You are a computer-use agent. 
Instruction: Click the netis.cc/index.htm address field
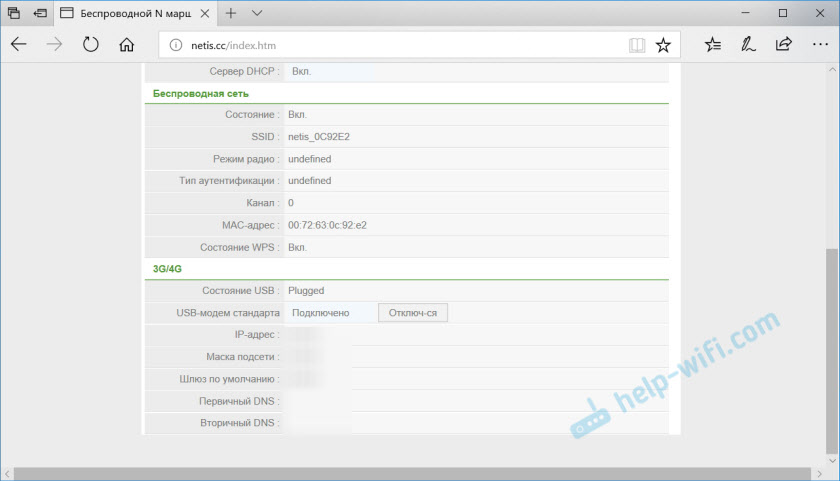(x=400, y=45)
